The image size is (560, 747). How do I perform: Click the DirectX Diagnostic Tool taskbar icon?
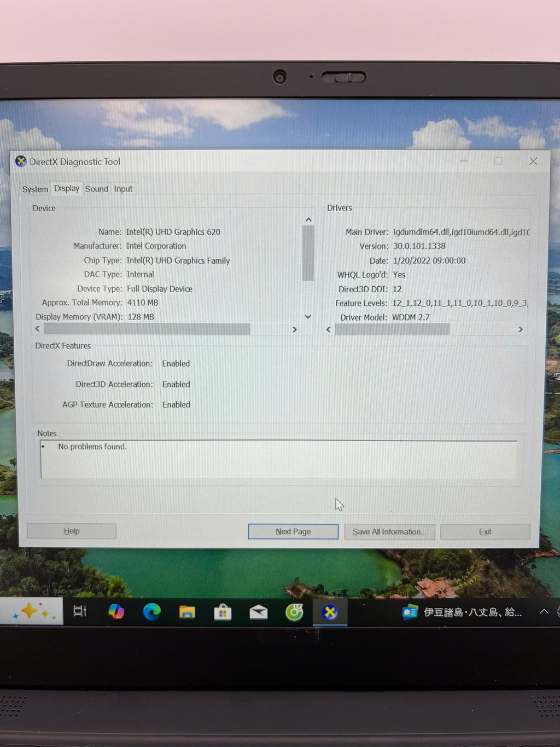(x=330, y=612)
